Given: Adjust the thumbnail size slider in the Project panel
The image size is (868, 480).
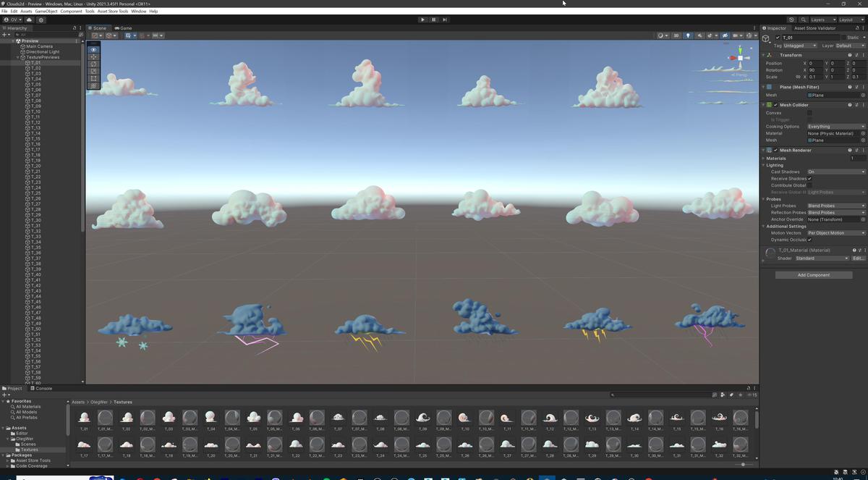Looking at the screenshot, I should pos(744,465).
